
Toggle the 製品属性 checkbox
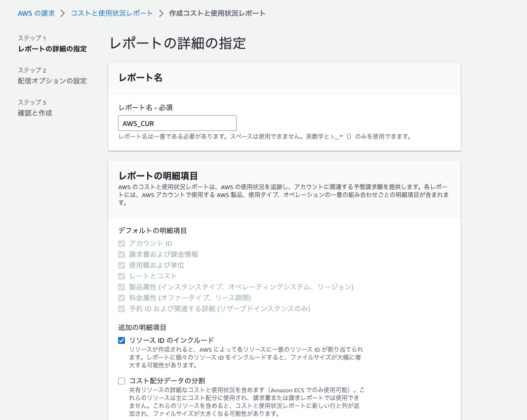tap(122, 287)
